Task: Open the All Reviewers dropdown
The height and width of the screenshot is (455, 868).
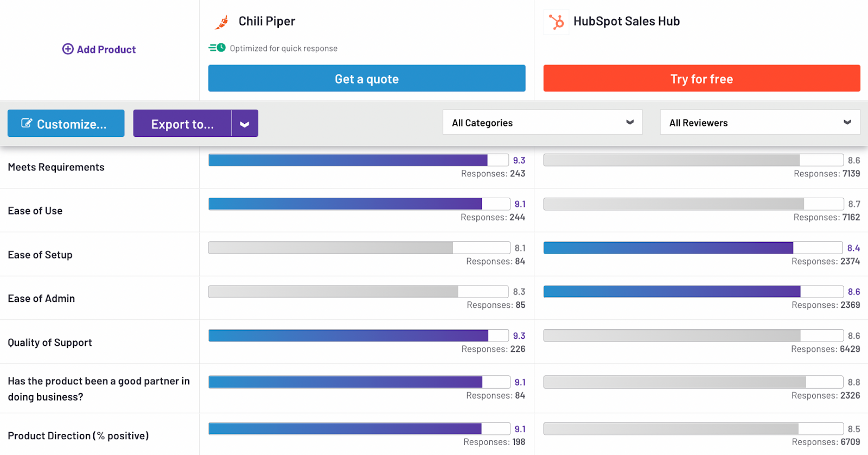Action: pos(759,122)
